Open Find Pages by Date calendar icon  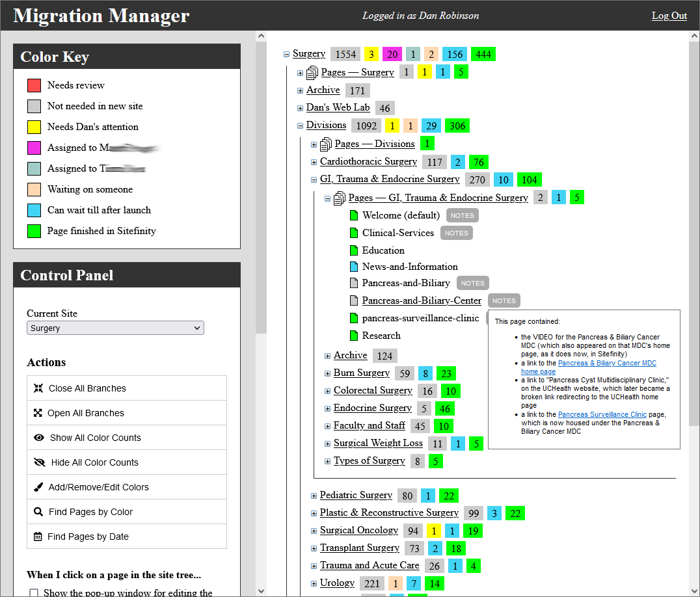[39, 536]
